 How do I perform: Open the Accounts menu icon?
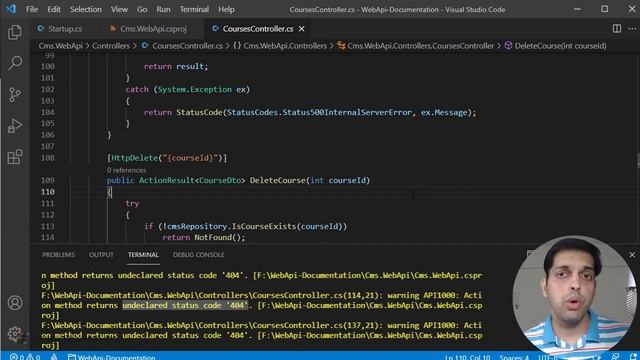[x=15, y=303]
